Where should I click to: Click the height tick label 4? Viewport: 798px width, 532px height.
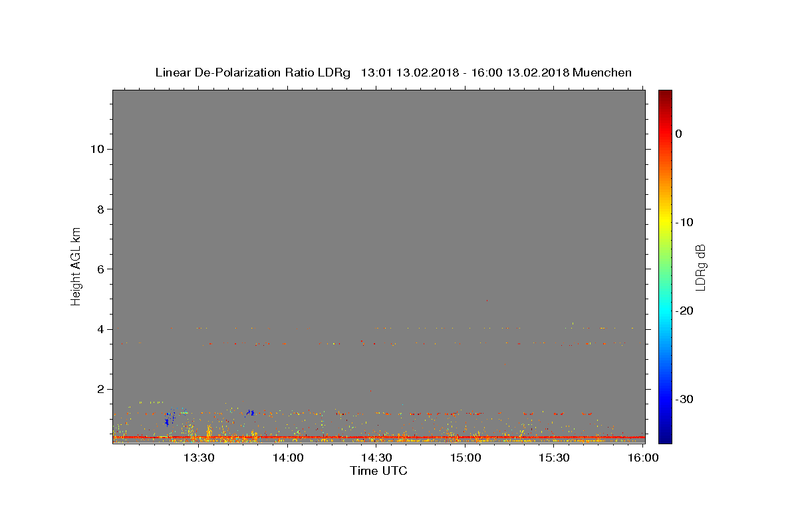(100, 329)
